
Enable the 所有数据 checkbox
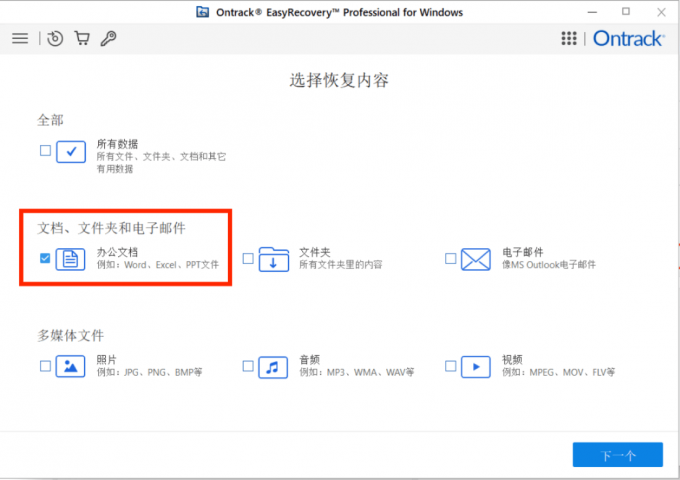click(x=45, y=151)
